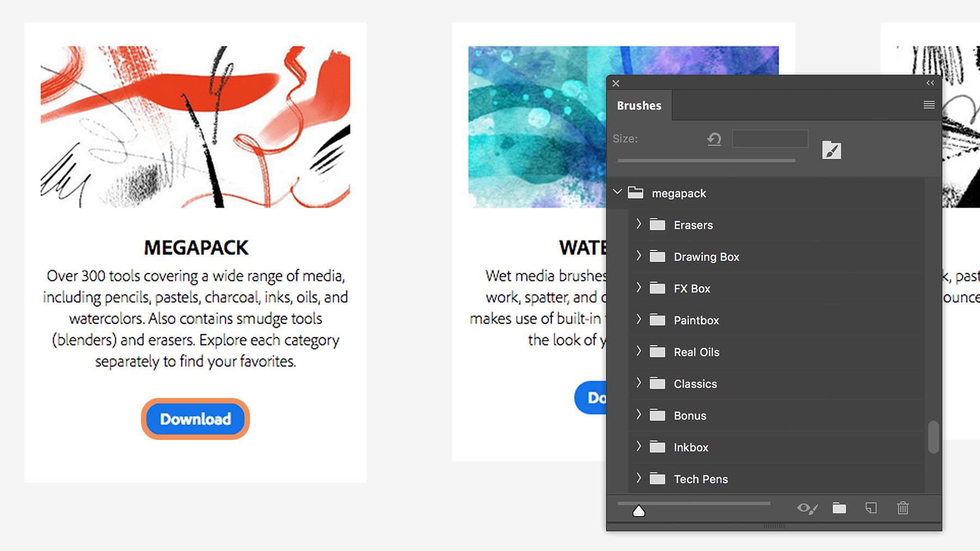This screenshot has height=551, width=980.
Task: Delete the selected brush
Action: [x=903, y=508]
